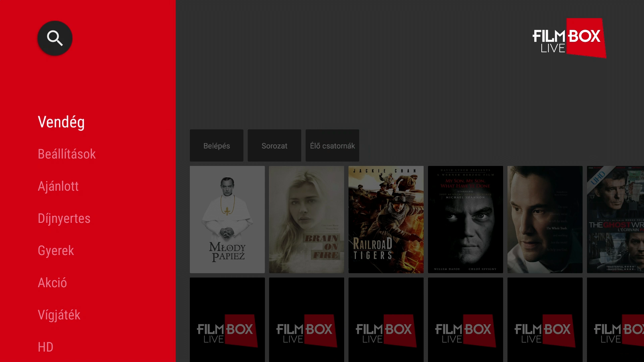Open the search magnifier icon
Screen dimensions: 644x362
(x=55, y=38)
